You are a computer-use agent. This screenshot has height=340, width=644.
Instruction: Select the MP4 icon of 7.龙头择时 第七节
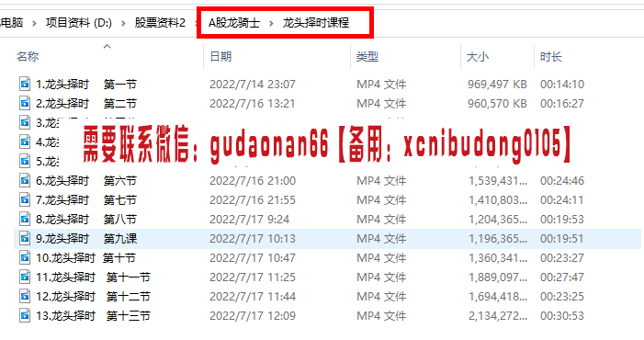pyautogui.click(x=25, y=199)
